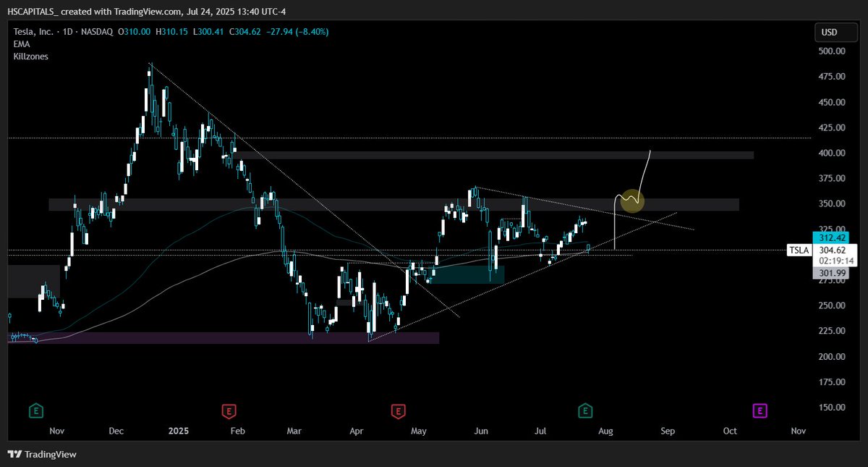Click the Dec label on time axis
This screenshot has height=467, width=868.
116,431
